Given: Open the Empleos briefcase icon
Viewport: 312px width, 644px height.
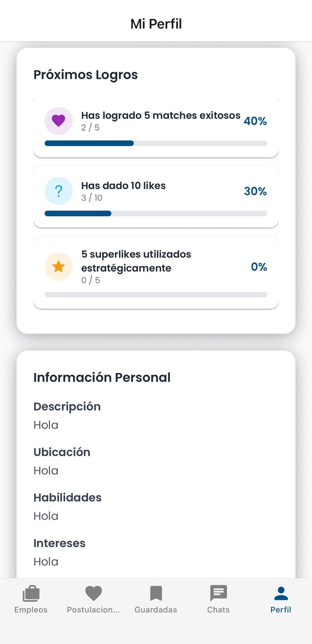Looking at the screenshot, I should [31, 593].
